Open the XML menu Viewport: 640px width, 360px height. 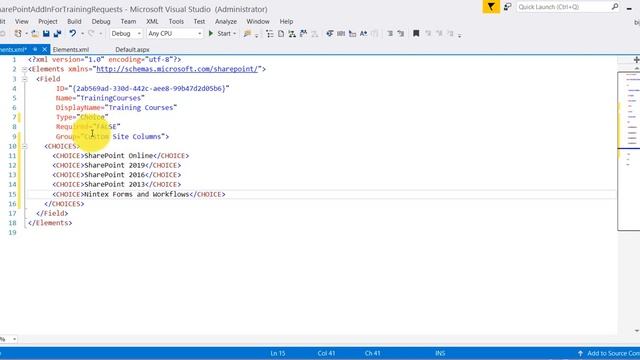pos(152,21)
